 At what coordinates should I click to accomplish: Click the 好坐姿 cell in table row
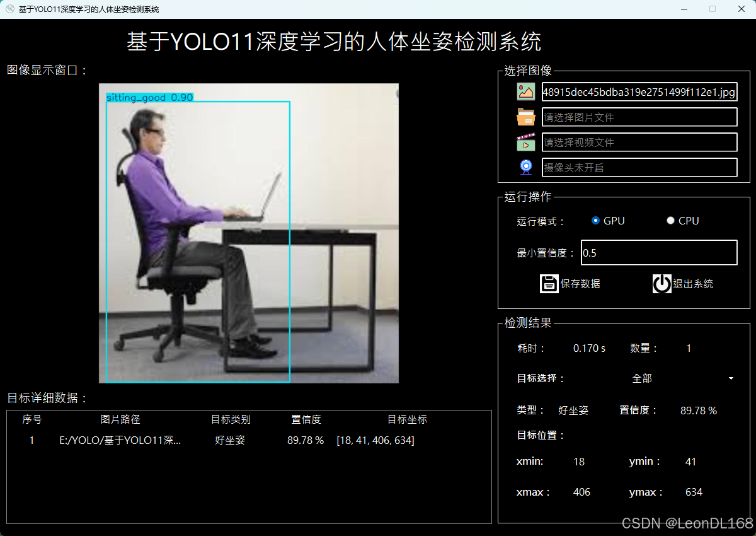pyautogui.click(x=230, y=440)
